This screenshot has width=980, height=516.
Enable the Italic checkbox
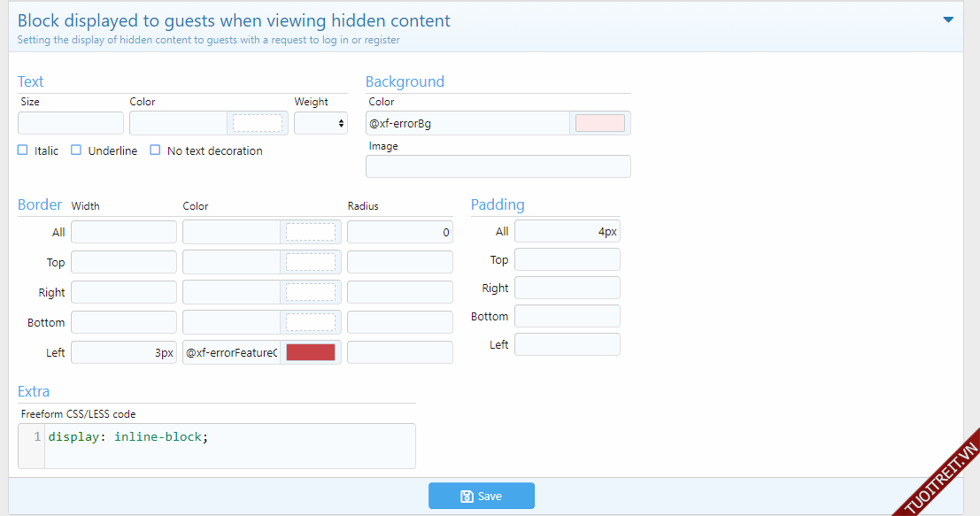pyautogui.click(x=23, y=150)
